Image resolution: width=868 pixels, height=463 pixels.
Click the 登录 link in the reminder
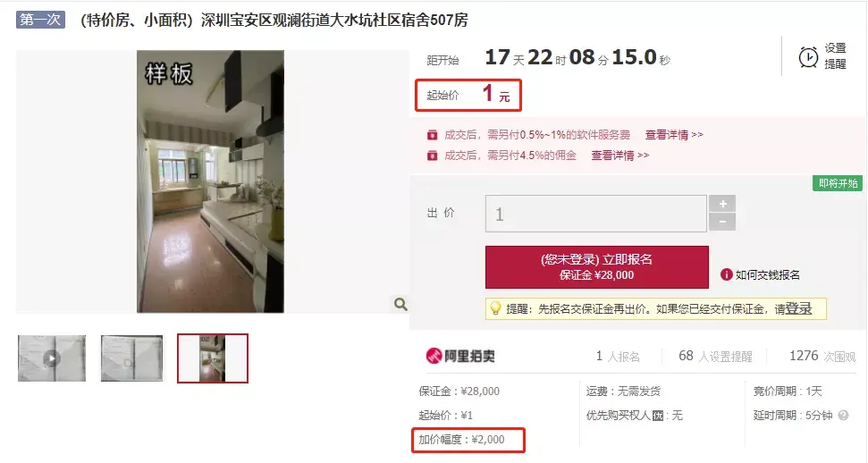799,308
